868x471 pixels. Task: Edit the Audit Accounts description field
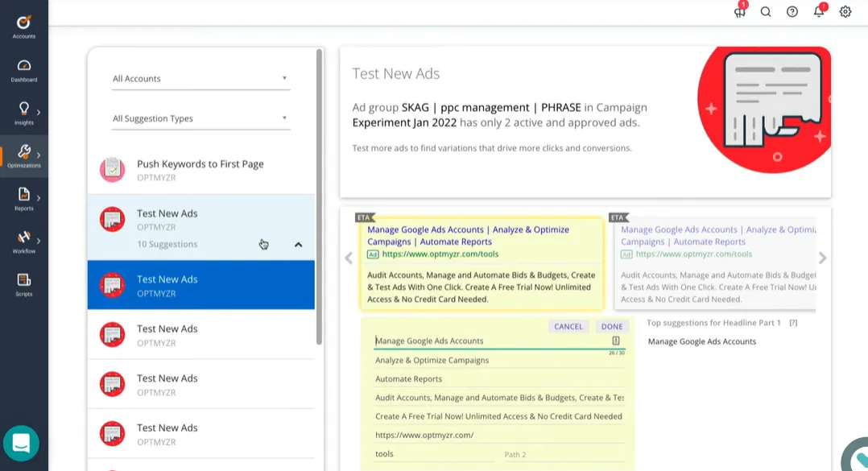click(x=500, y=398)
